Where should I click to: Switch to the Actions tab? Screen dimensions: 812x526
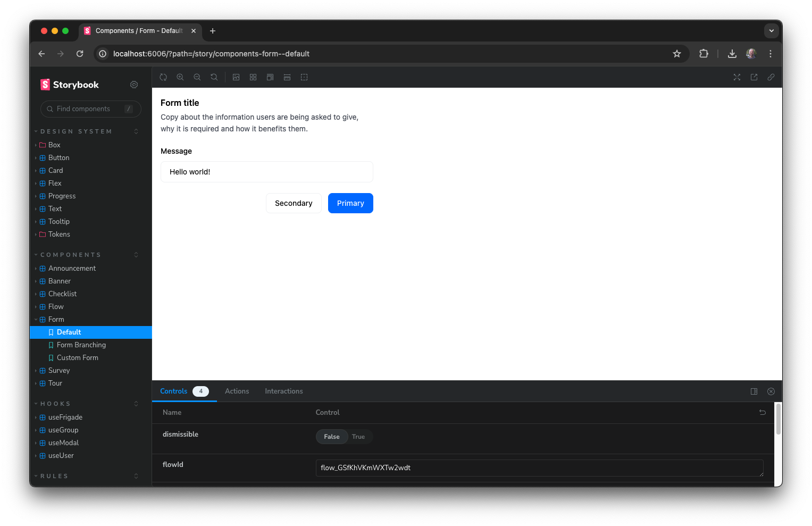237,391
